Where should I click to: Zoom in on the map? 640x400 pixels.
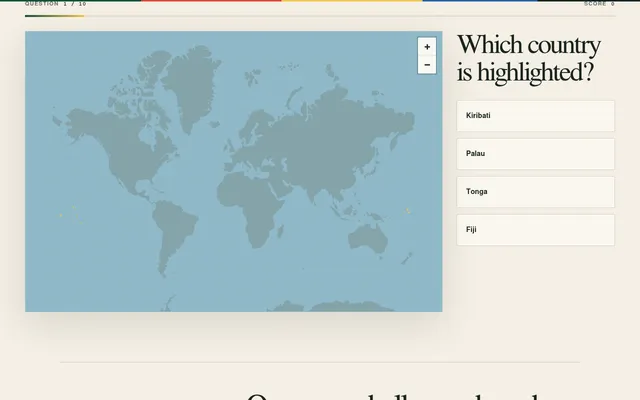pyautogui.click(x=427, y=47)
